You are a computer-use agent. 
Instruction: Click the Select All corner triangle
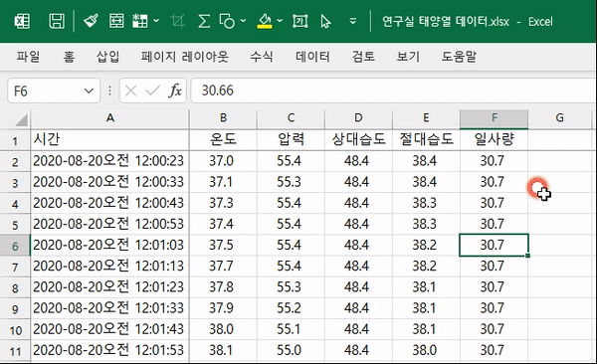click(x=21, y=119)
